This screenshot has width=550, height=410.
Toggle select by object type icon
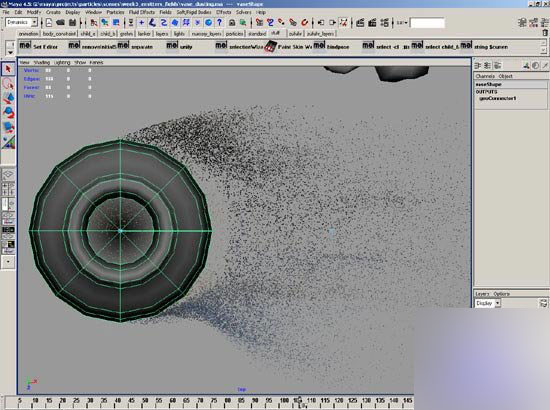[105, 22]
